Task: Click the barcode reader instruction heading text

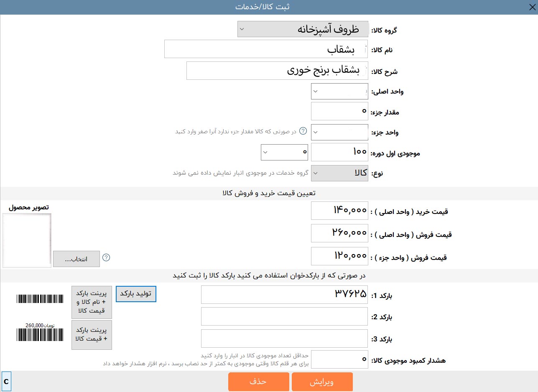Action: [269, 275]
